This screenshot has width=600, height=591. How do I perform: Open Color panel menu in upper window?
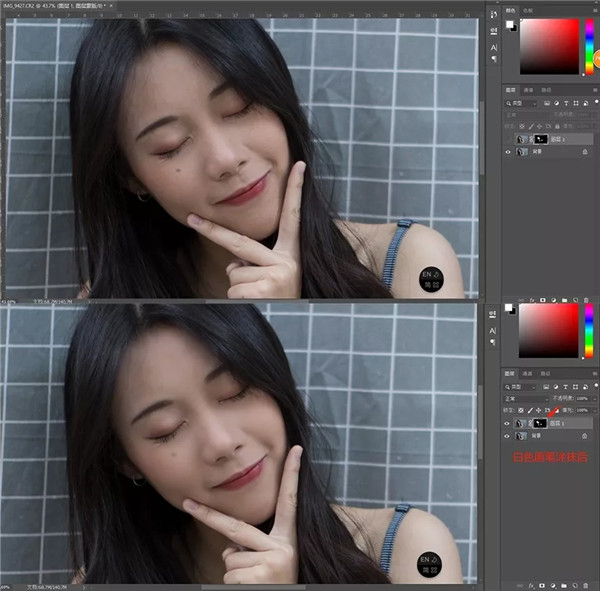595,10
